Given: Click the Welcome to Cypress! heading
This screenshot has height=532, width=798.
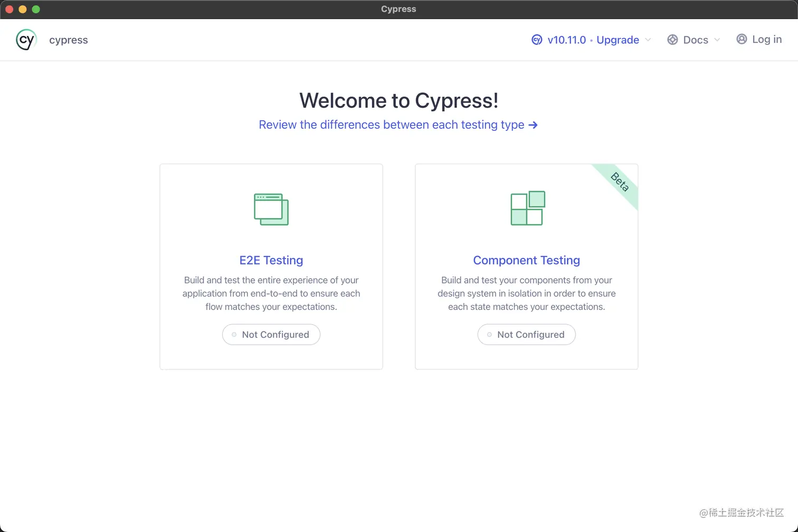Looking at the screenshot, I should pos(399,100).
